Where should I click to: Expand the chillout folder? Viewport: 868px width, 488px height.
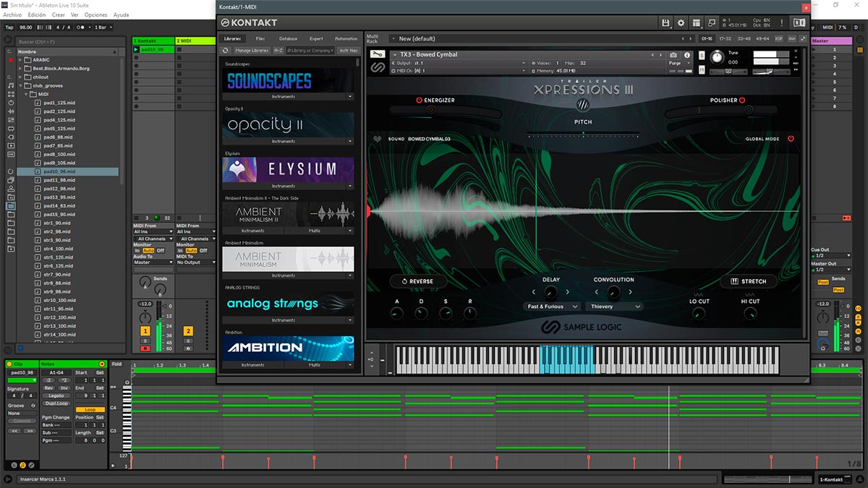click(20, 77)
